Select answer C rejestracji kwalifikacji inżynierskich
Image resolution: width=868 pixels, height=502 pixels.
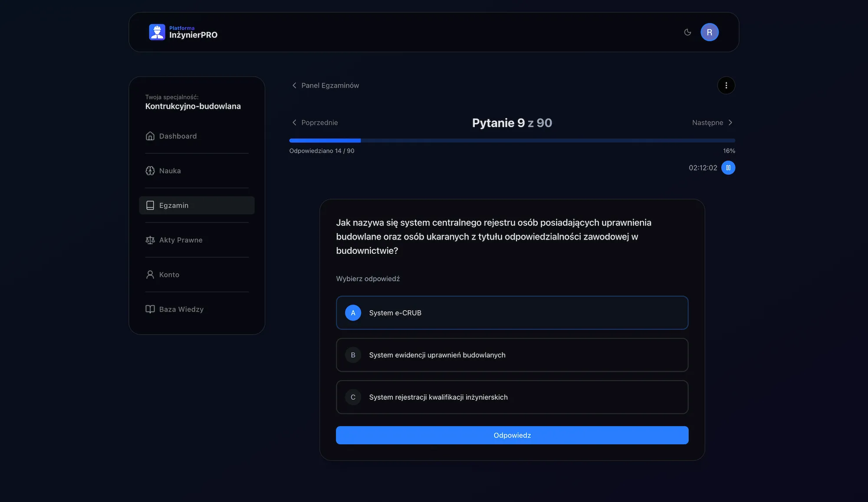tap(512, 397)
